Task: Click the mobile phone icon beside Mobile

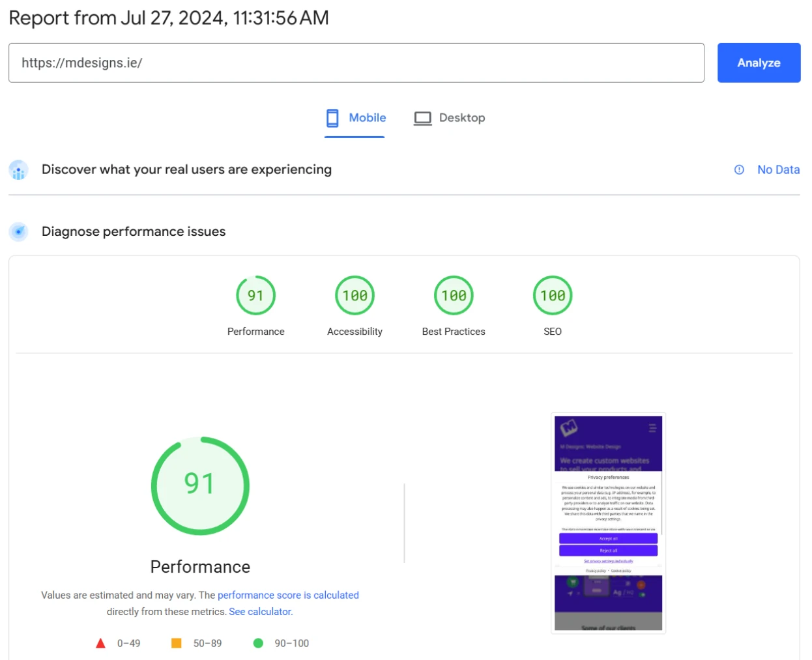Action: (333, 117)
